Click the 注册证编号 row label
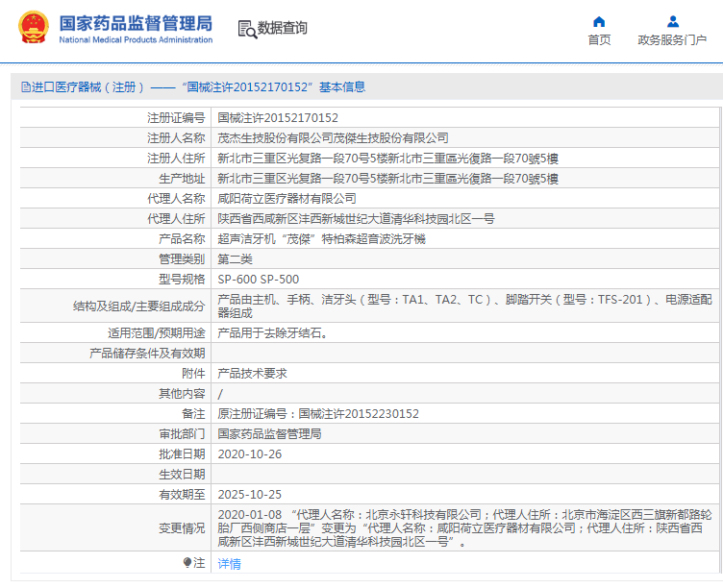Image resolution: width=723 pixels, height=588 pixels. click(176, 118)
